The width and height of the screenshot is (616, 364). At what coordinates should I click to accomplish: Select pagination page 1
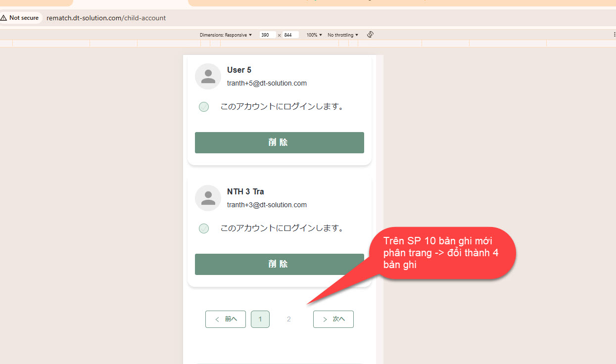tap(260, 319)
